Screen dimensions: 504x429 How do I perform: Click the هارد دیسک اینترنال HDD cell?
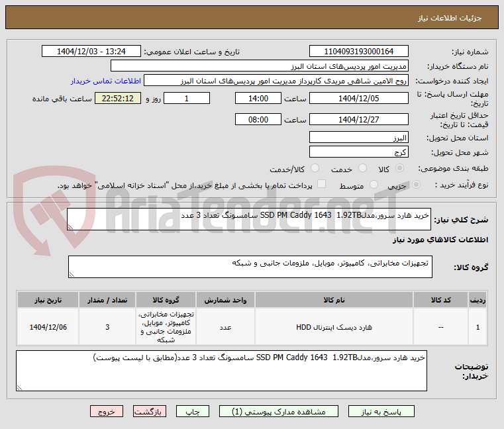334,327
